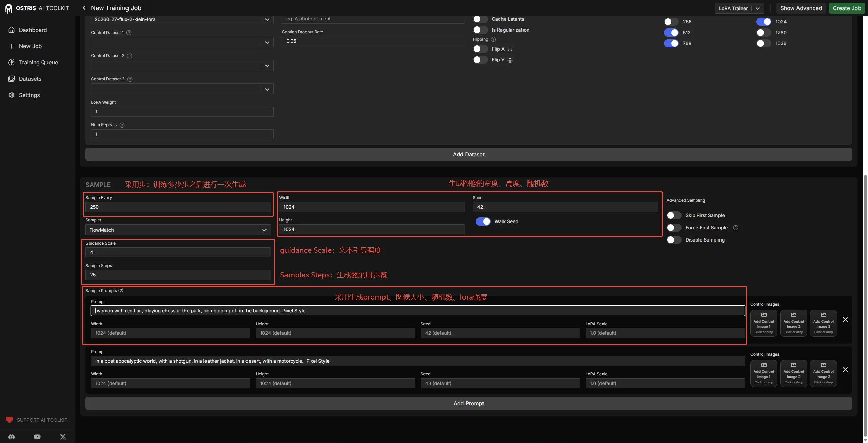The height and width of the screenshot is (443, 868).
Task: Turn on Flip X
Action: 480,49
